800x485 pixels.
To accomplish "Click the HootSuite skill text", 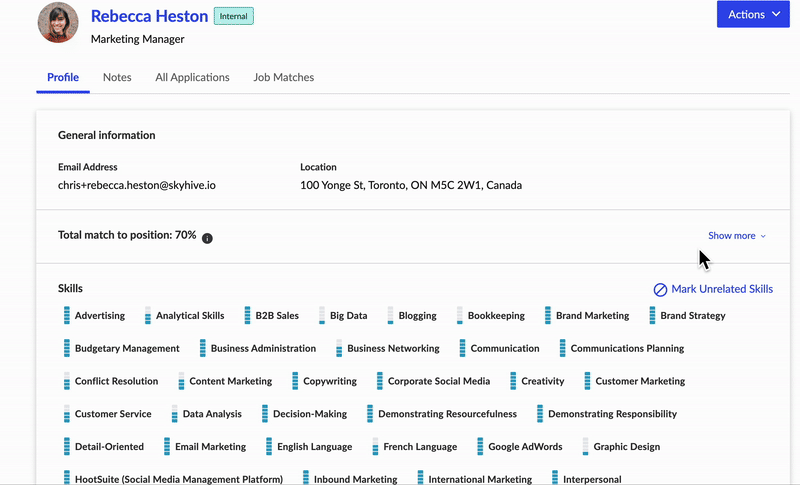I will pos(179,479).
